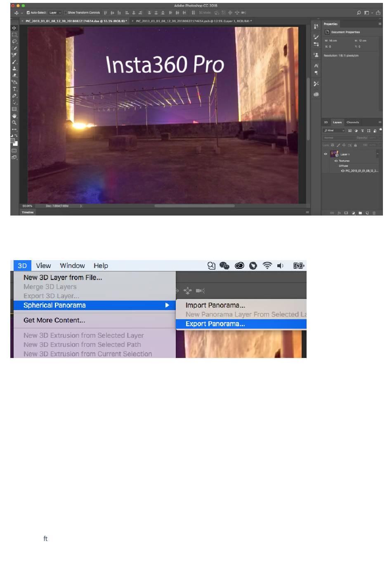Open the Kind filter dropdown

tap(334, 130)
